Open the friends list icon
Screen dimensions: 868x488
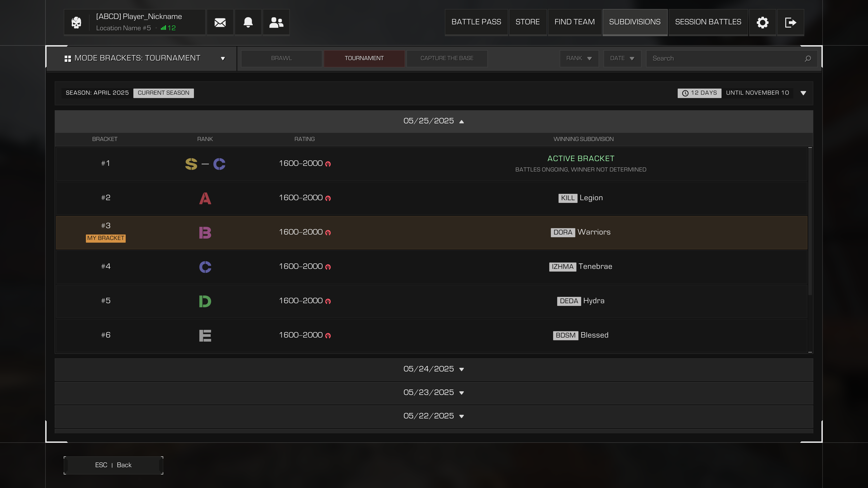[276, 22]
